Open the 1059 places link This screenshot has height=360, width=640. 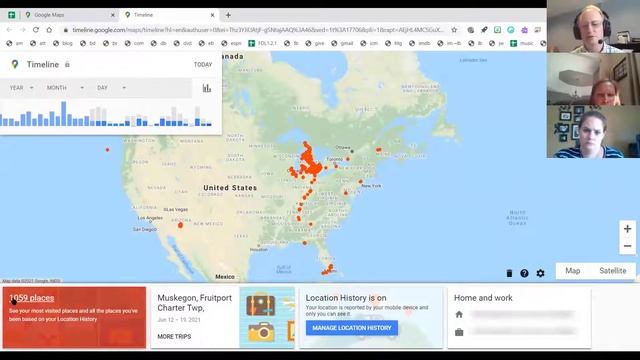coord(31,298)
